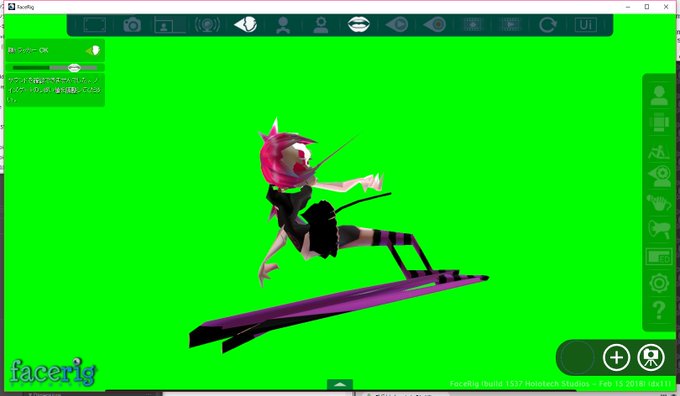Screen dimensions: 680x396
Task: Click the tracker status face icon at top left
Action: click(93, 51)
